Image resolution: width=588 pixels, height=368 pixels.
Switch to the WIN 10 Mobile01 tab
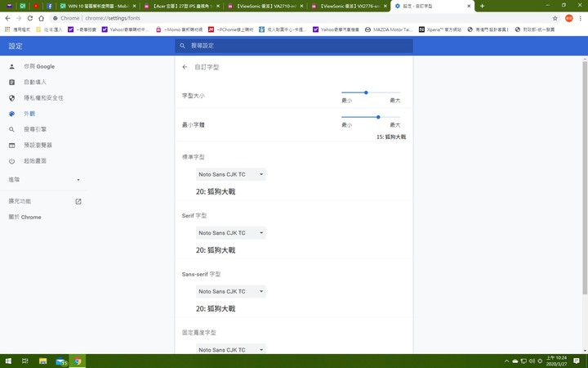tap(97, 6)
